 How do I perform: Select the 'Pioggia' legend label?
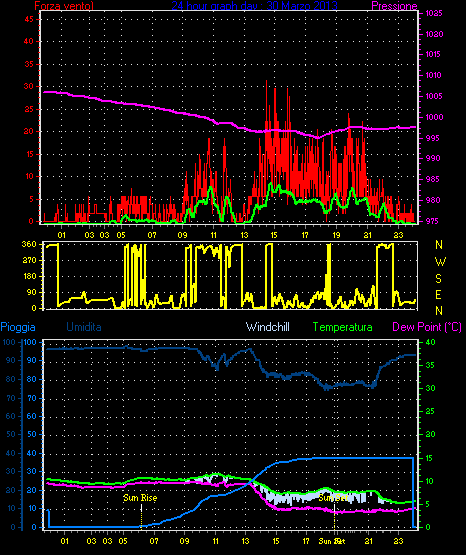(18, 327)
